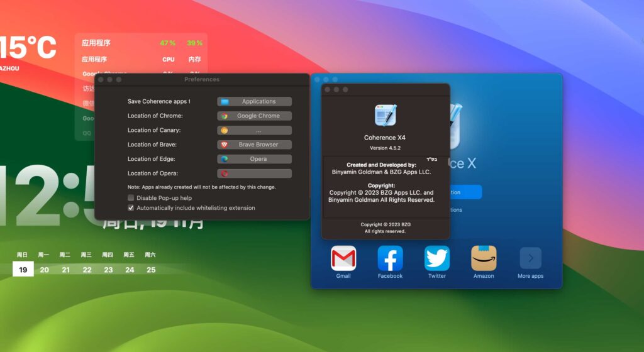This screenshot has height=352, width=644.
Task: Click the Coherence X4 name text
Action: coord(385,138)
